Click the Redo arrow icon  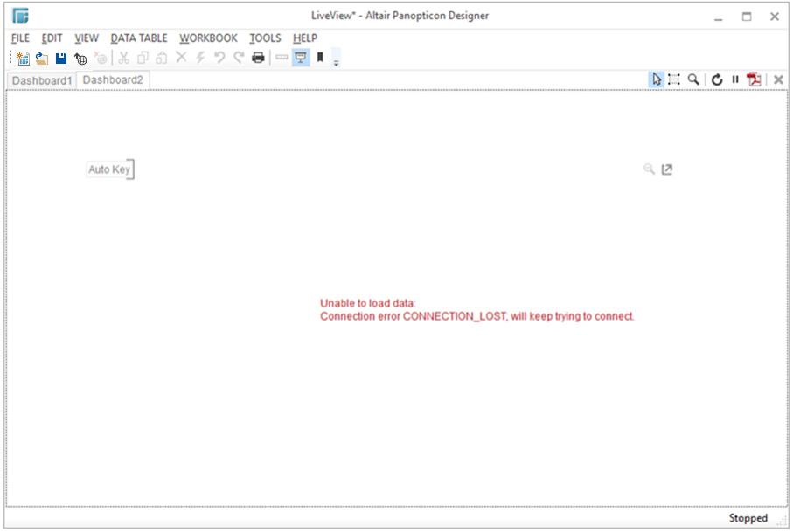point(239,58)
